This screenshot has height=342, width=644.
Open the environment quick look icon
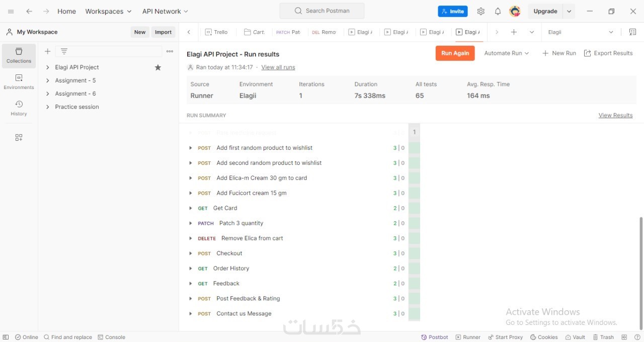coord(633,32)
